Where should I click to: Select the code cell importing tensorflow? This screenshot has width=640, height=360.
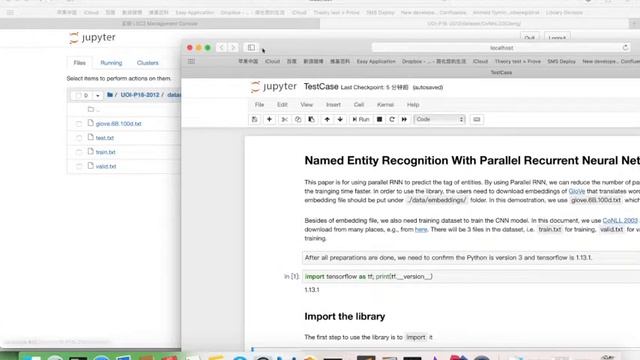(471, 276)
